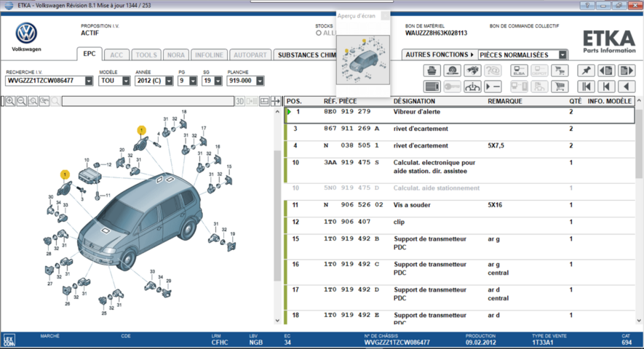Open the Recherche I.V. VIN dropdown
The width and height of the screenshot is (644, 349).
[x=89, y=81]
